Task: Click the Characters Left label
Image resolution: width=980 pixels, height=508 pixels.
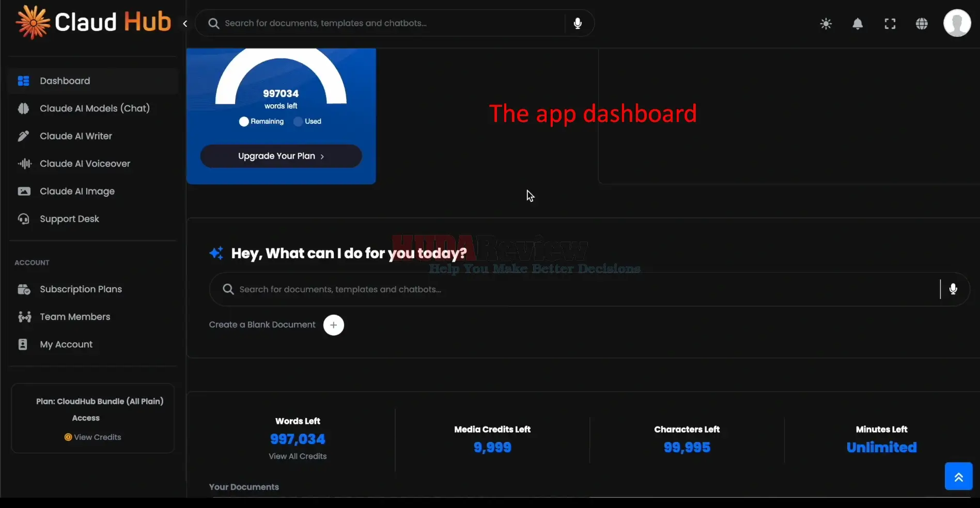Action: coord(687,430)
